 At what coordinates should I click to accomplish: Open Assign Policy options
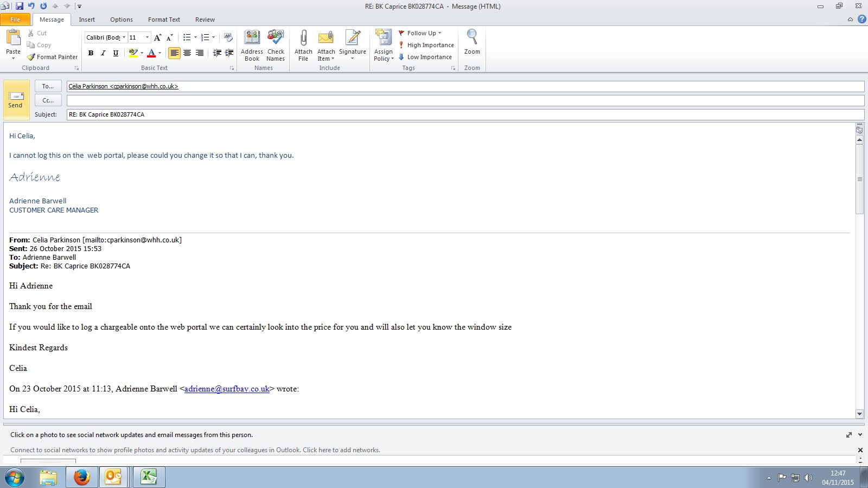[x=384, y=46]
